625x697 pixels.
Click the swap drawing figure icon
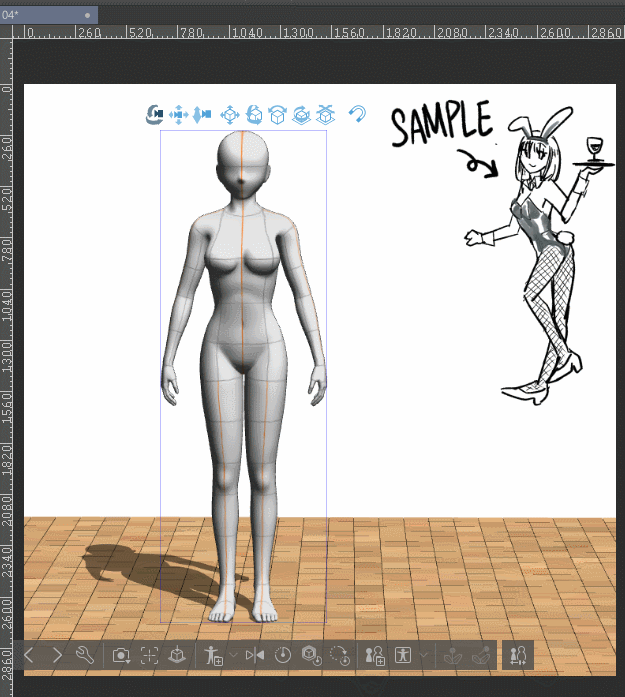point(518,655)
